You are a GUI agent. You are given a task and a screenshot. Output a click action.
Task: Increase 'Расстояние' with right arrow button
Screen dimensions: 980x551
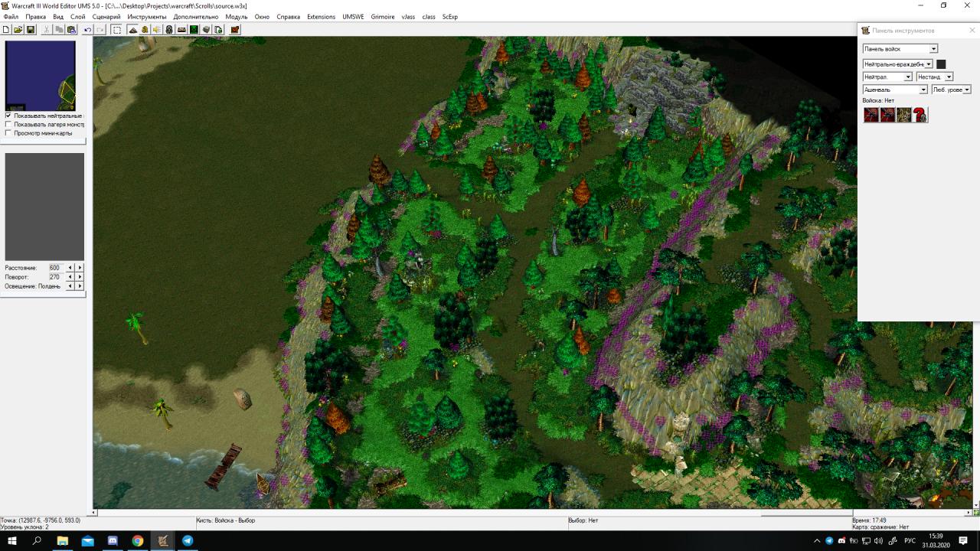(80, 268)
